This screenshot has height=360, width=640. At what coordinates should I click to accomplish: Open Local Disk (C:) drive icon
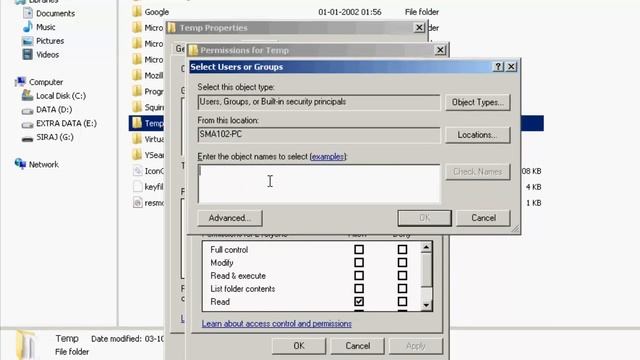(27, 96)
